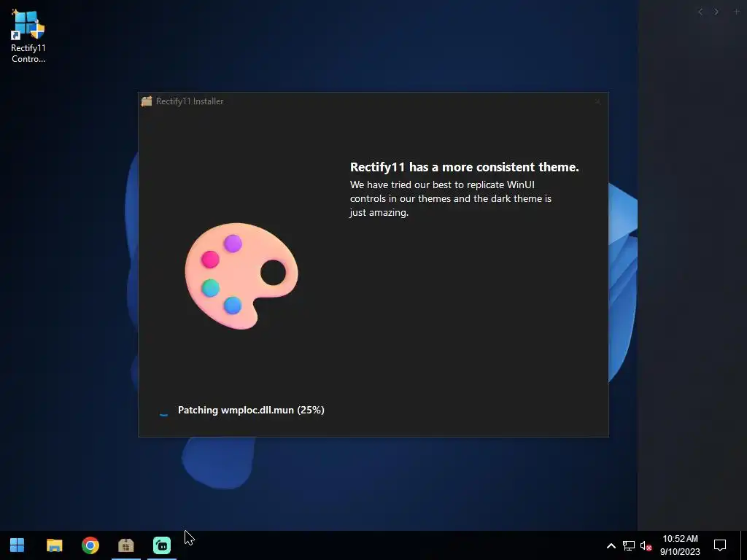This screenshot has width=747, height=560.
Task: Click the "Rectify11 has a more consistent theme." heading
Action: coord(465,167)
